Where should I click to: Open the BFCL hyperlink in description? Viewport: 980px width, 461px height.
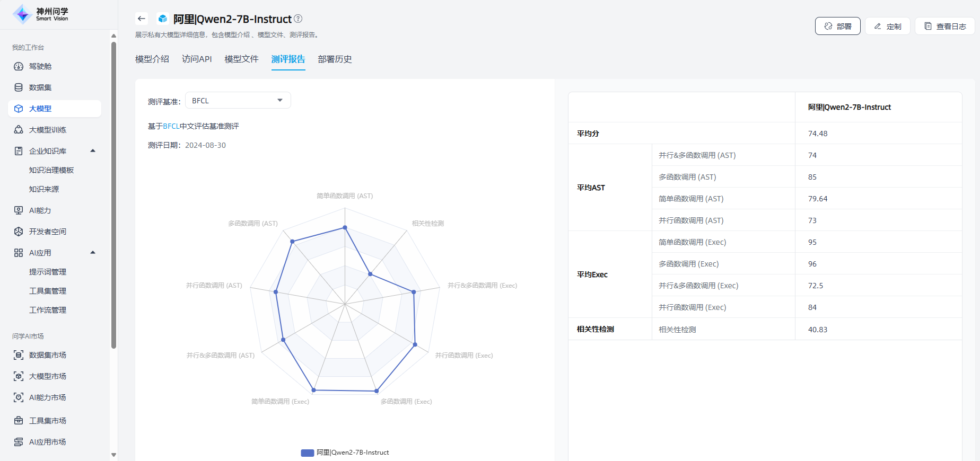tap(171, 126)
